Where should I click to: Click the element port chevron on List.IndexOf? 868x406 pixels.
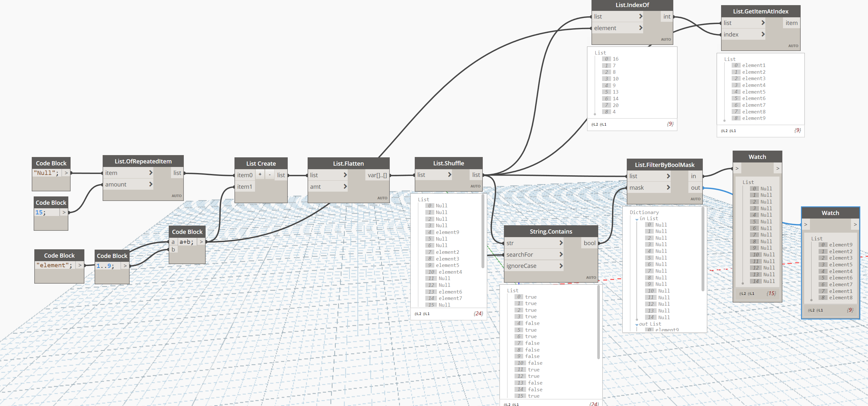coord(641,28)
